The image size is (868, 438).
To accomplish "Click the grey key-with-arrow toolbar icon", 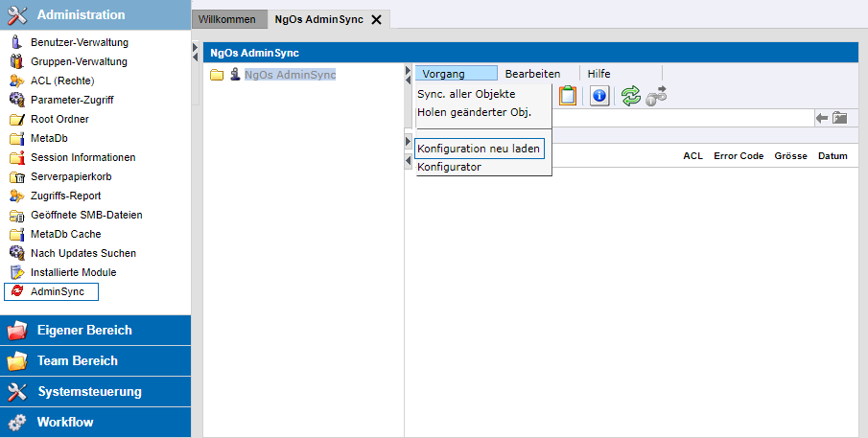I will 656,96.
